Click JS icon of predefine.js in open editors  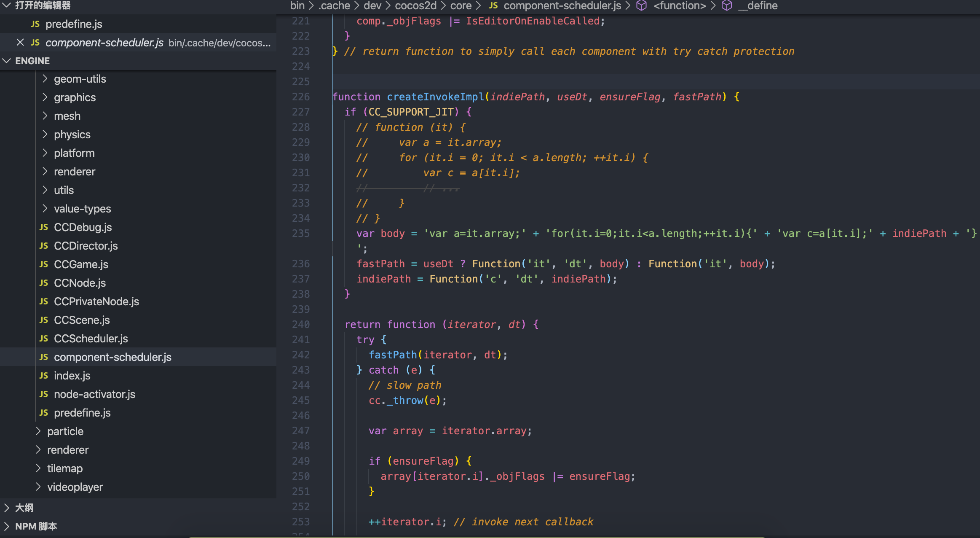35,24
